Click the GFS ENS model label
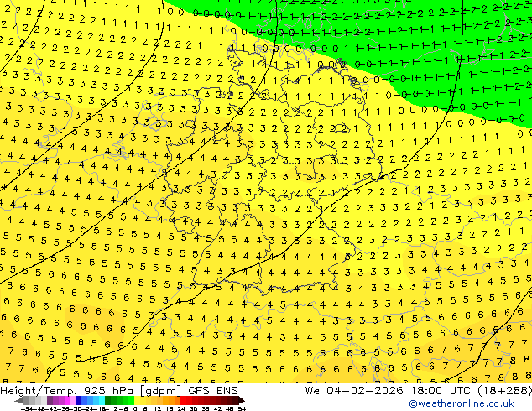The image size is (532, 411). [x=213, y=391]
